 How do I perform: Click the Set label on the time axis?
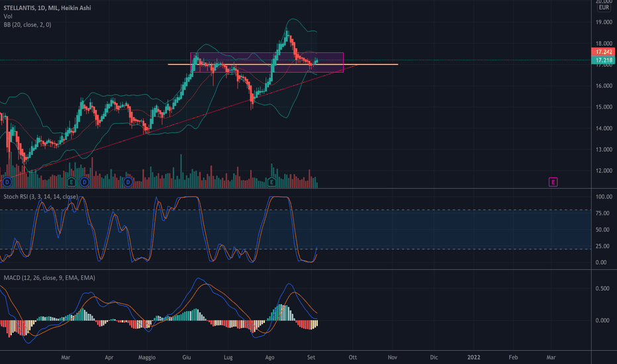(311, 357)
